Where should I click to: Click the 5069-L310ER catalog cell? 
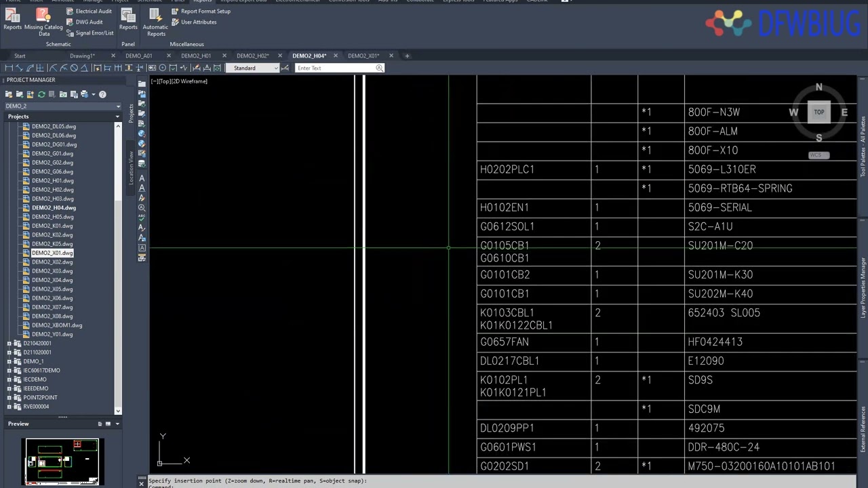(722, 169)
